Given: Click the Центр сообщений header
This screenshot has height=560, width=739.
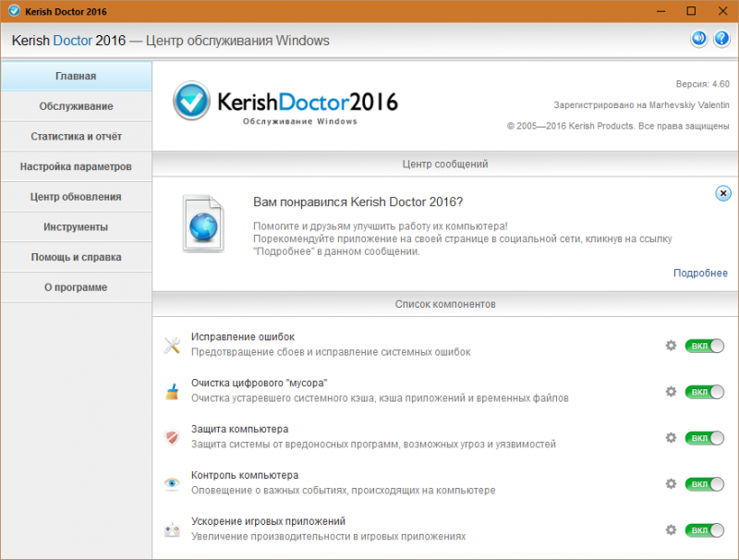Looking at the screenshot, I should (445, 164).
